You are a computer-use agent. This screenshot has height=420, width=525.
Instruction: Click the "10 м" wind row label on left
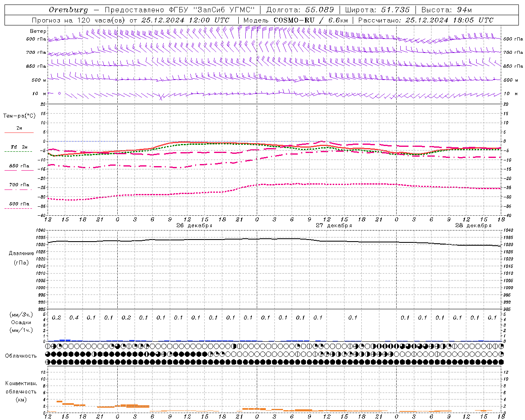point(39,94)
